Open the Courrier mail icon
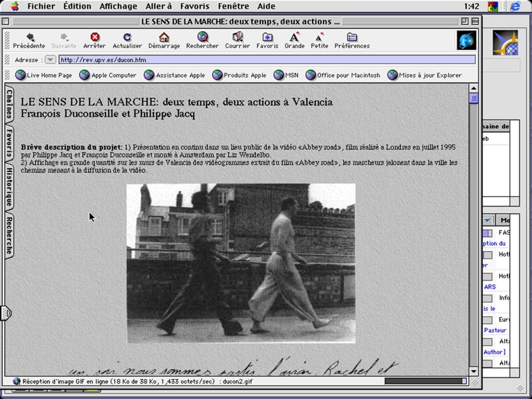 pyautogui.click(x=237, y=41)
